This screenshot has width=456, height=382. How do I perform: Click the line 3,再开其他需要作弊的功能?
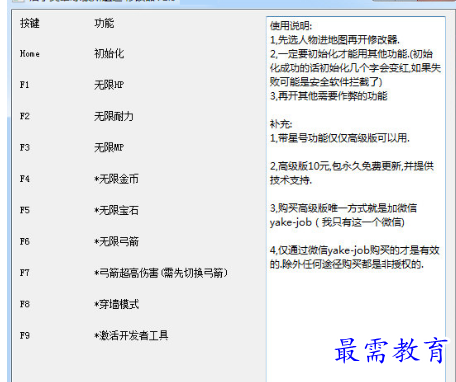(x=329, y=96)
